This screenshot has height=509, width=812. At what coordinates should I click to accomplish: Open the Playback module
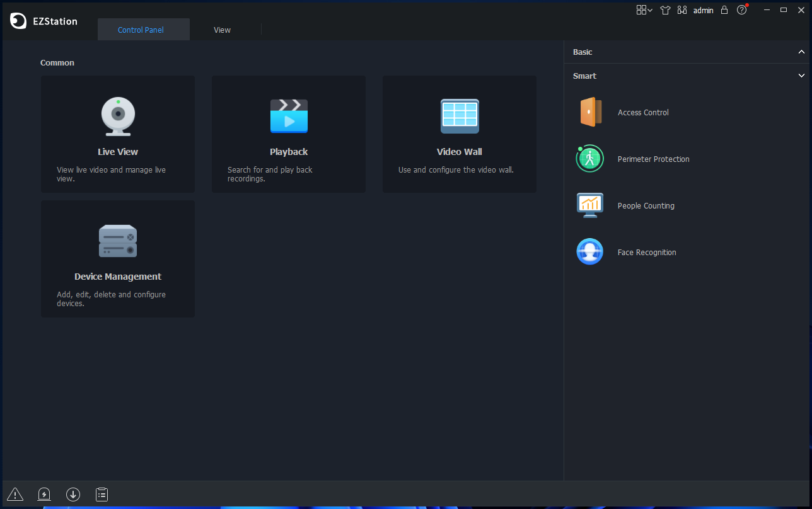tap(288, 134)
